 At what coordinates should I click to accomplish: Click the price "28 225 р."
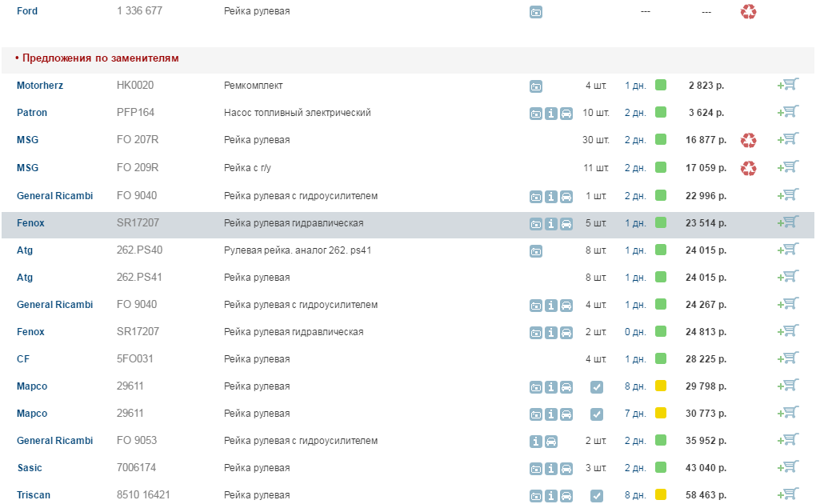706,359
